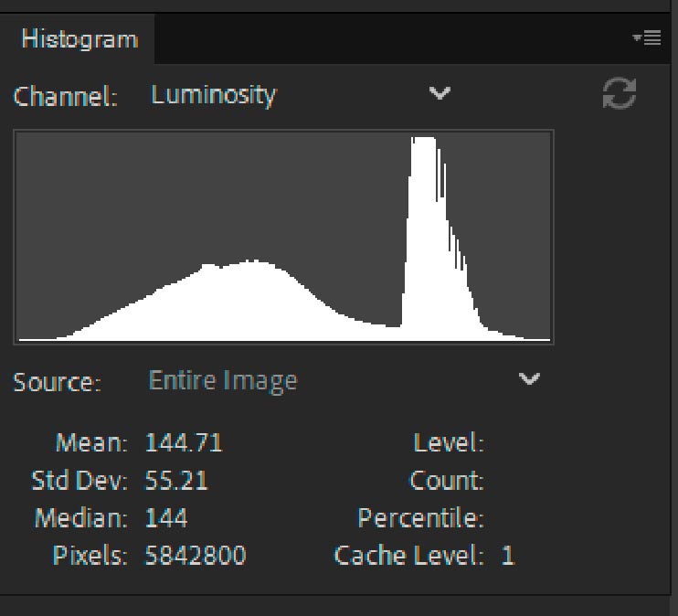Click the Median value 144
The height and width of the screenshot is (616, 678).
166,518
